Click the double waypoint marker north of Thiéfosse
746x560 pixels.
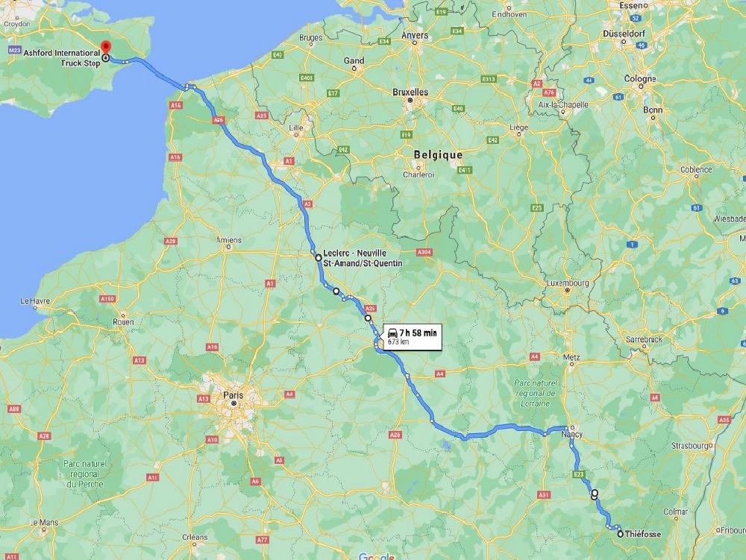tap(595, 494)
